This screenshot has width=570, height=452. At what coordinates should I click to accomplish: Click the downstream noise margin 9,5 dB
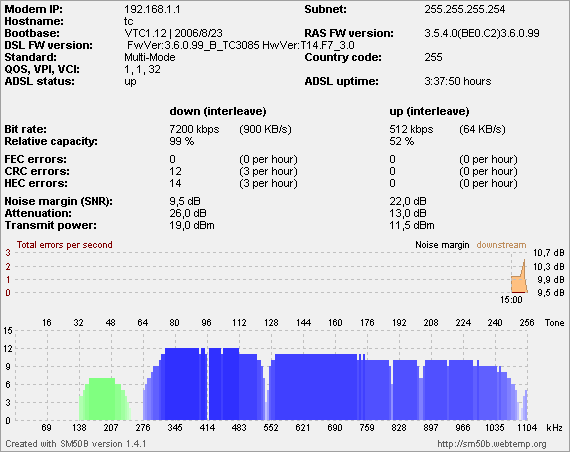[185, 201]
